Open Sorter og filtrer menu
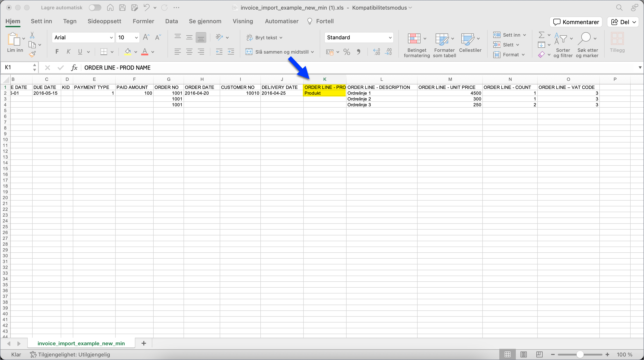 (x=563, y=45)
